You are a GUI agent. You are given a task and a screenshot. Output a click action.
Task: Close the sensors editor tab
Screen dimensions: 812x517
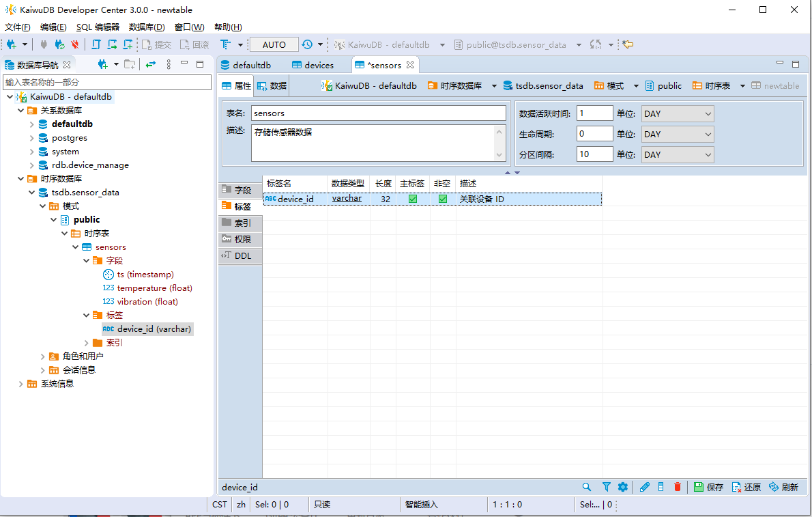[410, 65]
